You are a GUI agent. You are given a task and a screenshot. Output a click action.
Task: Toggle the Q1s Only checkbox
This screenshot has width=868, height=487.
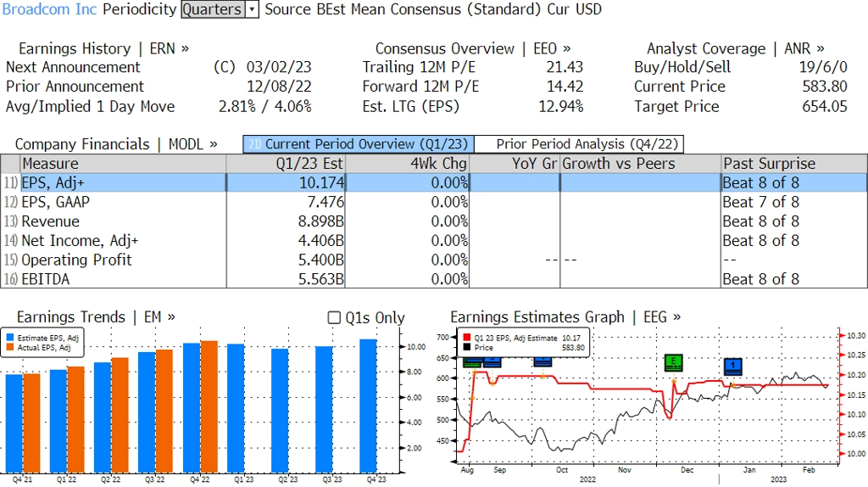(x=334, y=317)
